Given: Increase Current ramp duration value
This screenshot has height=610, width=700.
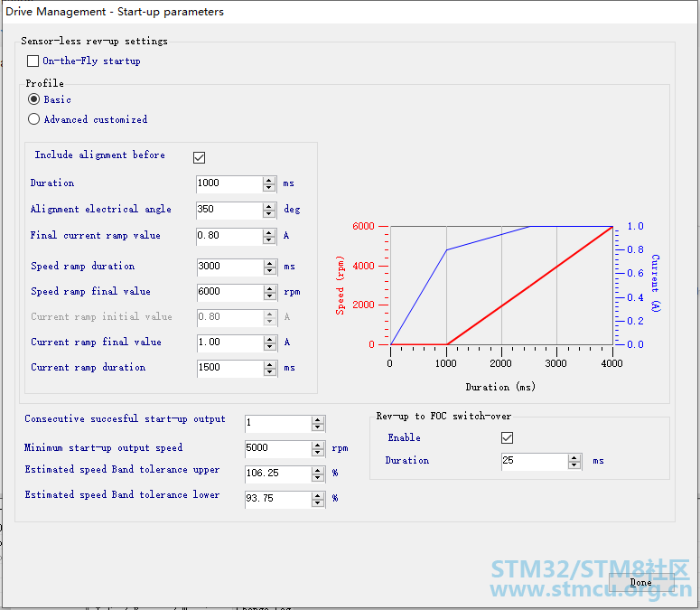Looking at the screenshot, I should [270, 365].
